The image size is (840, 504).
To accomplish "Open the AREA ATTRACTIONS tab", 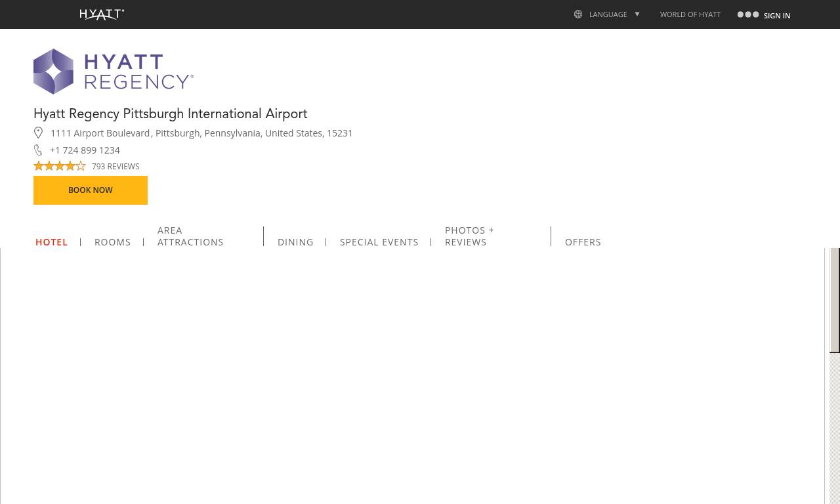I will 190,236.
